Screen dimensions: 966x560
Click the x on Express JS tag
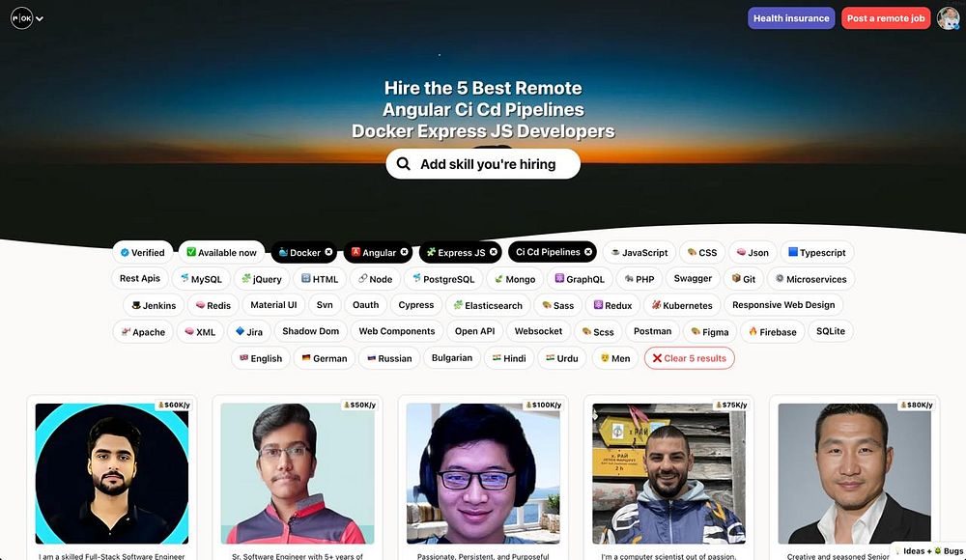(494, 252)
